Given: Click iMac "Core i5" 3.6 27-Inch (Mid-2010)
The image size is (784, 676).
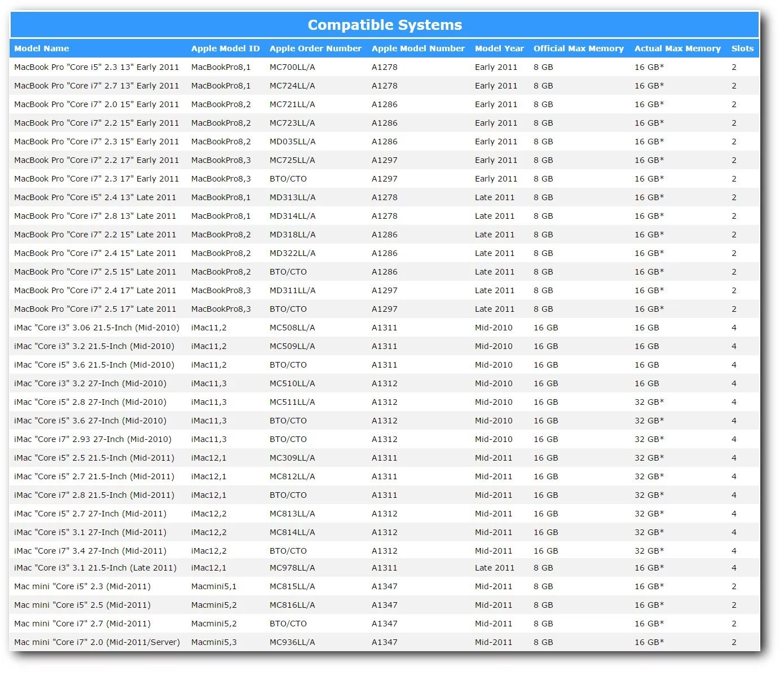Looking at the screenshot, I should [90, 421].
